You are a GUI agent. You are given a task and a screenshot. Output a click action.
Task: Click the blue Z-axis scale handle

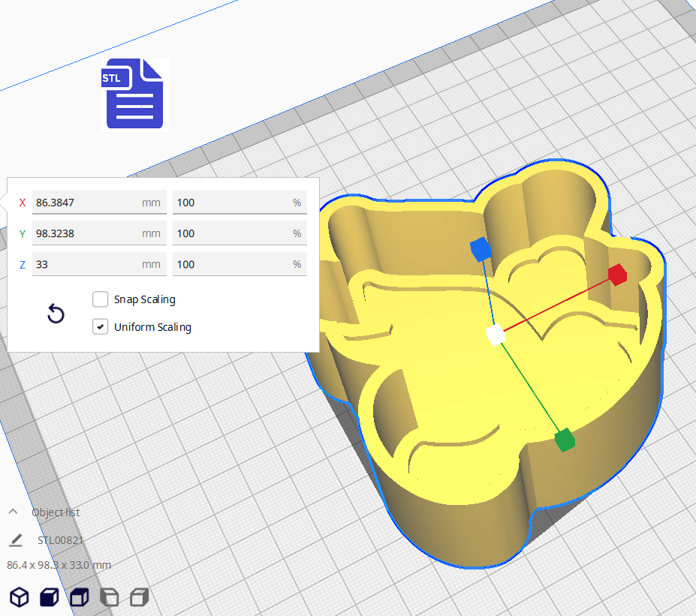tap(480, 248)
